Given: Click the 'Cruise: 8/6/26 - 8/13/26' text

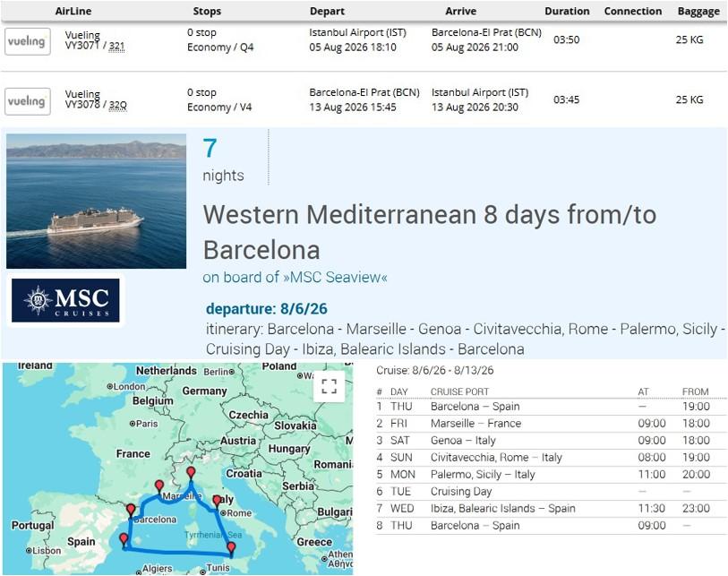Looking at the screenshot, I should tap(434, 370).
